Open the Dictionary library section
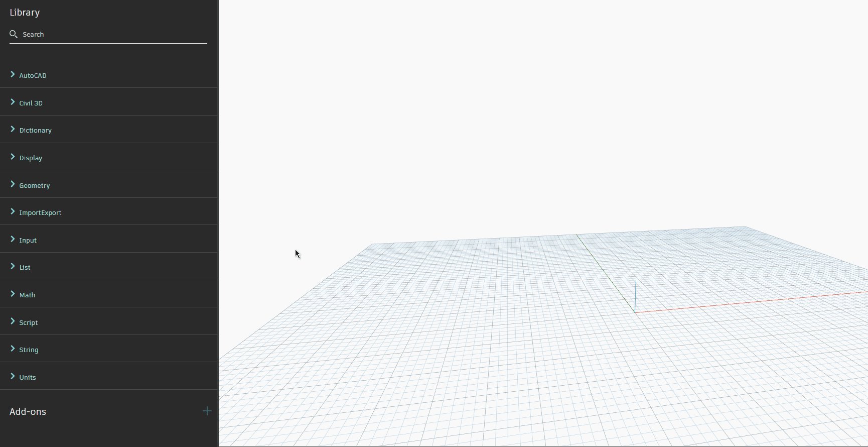The width and height of the screenshot is (868, 447). 35,130
